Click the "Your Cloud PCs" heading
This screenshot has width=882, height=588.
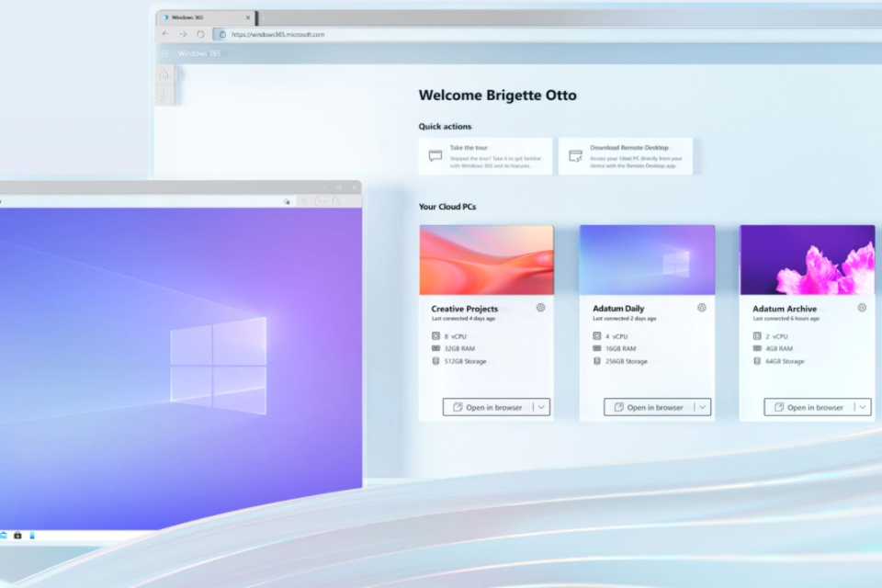447,207
